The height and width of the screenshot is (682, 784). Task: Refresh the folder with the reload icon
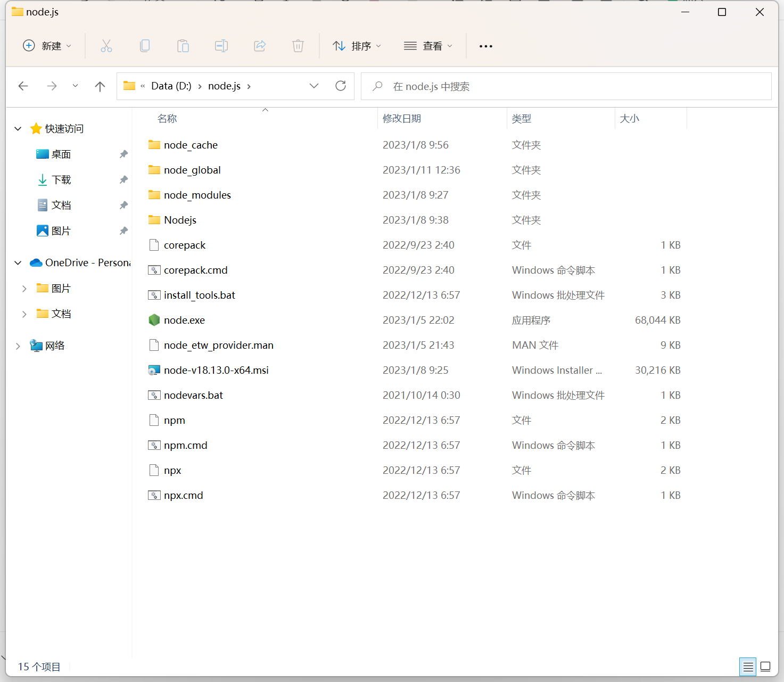coord(341,86)
